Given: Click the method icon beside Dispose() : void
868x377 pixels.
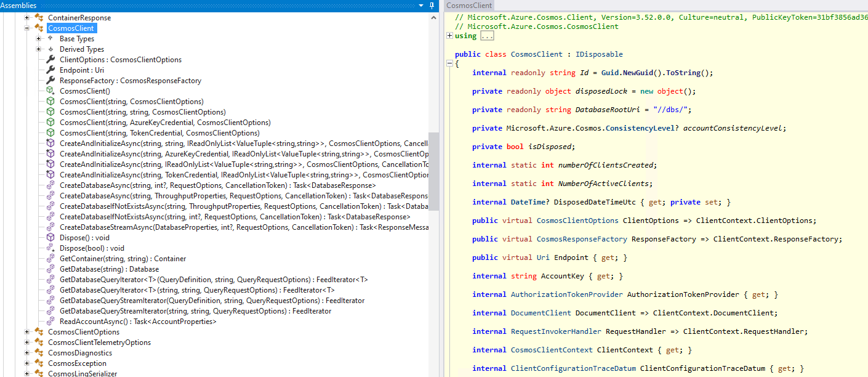Looking at the screenshot, I should 50,238.
